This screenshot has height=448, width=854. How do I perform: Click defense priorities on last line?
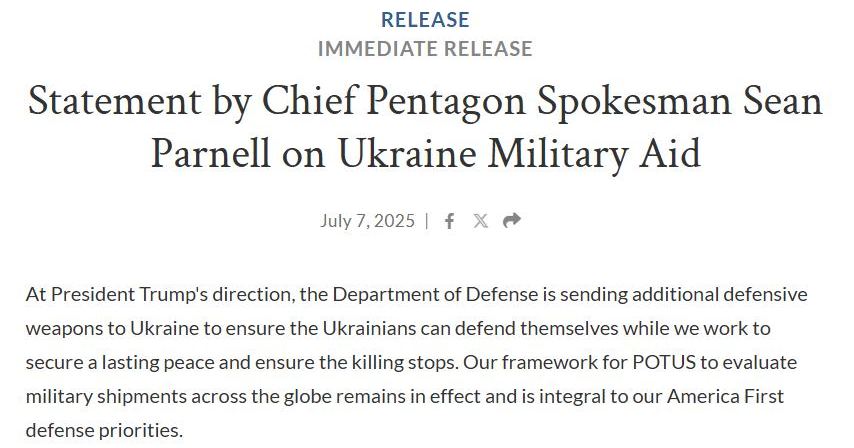pyautogui.click(x=104, y=431)
